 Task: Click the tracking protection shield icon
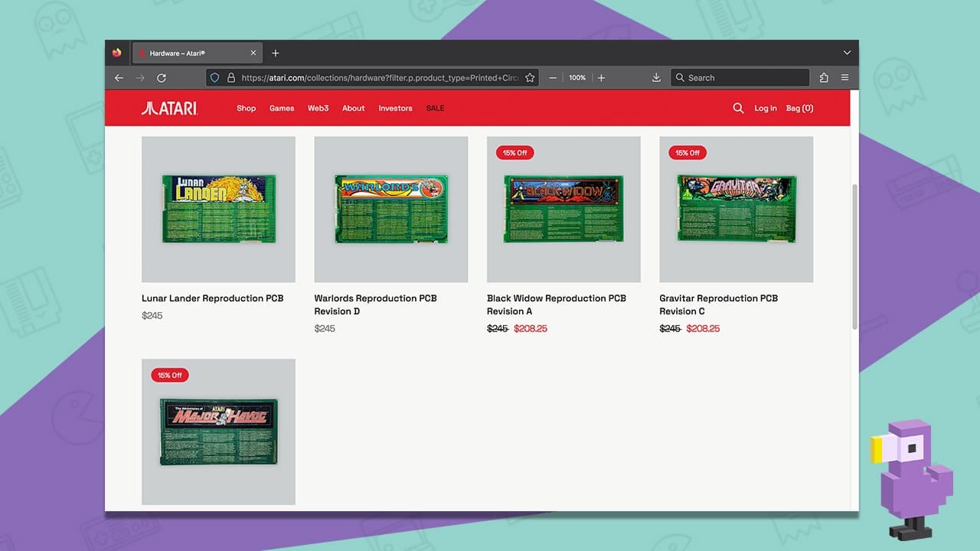(215, 77)
